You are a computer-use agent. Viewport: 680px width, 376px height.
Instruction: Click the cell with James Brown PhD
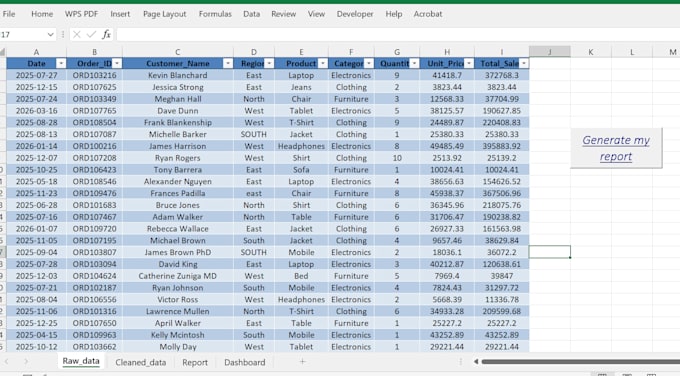177,252
